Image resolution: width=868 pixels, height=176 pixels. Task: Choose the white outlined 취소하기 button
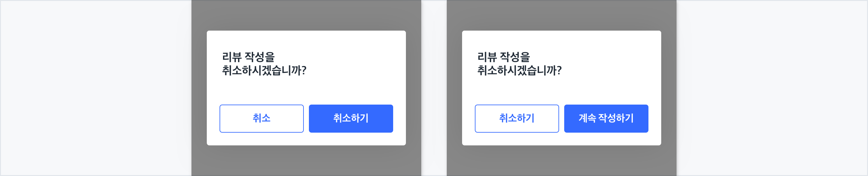517,119
